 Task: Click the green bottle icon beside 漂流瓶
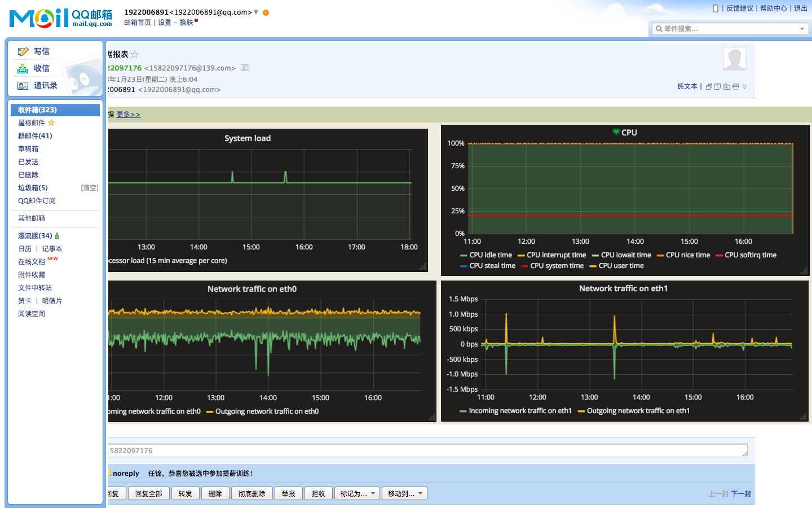pyautogui.click(x=57, y=236)
